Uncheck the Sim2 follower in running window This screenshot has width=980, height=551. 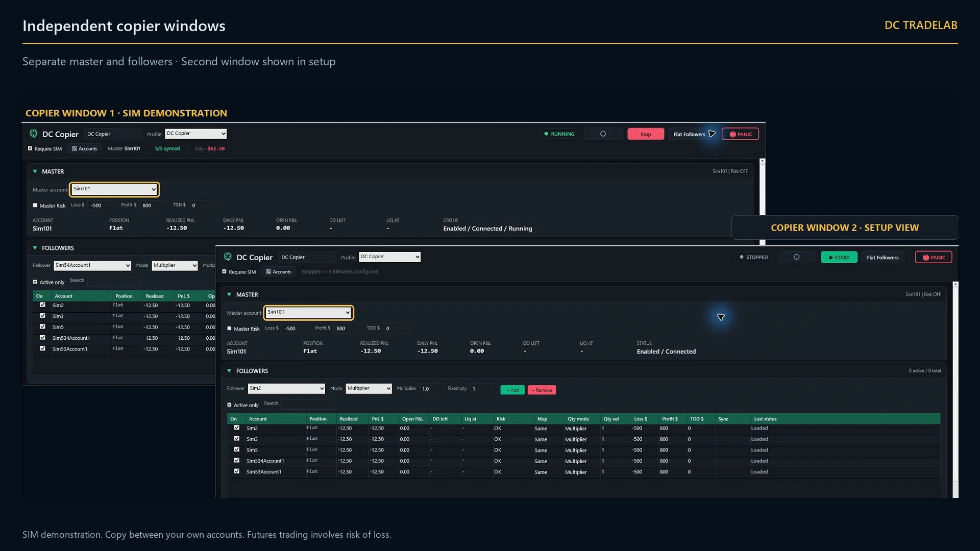click(42, 305)
